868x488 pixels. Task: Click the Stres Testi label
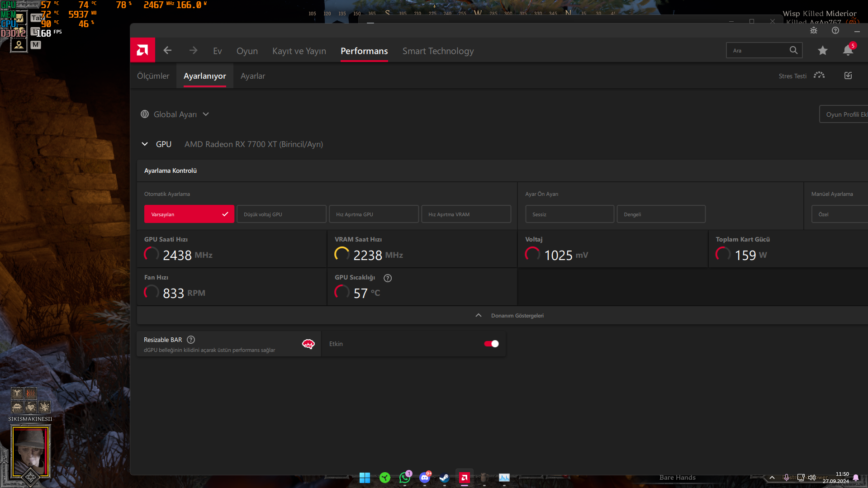pos(792,76)
